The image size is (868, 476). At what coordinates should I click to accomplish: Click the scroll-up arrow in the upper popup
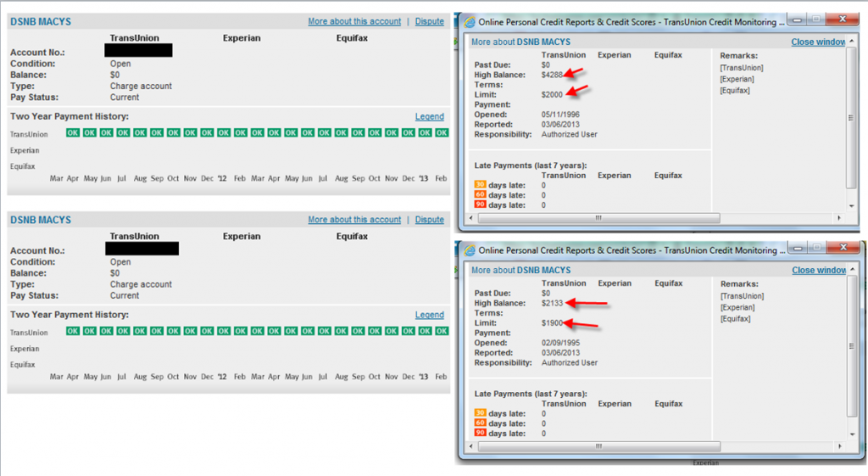(x=850, y=41)
